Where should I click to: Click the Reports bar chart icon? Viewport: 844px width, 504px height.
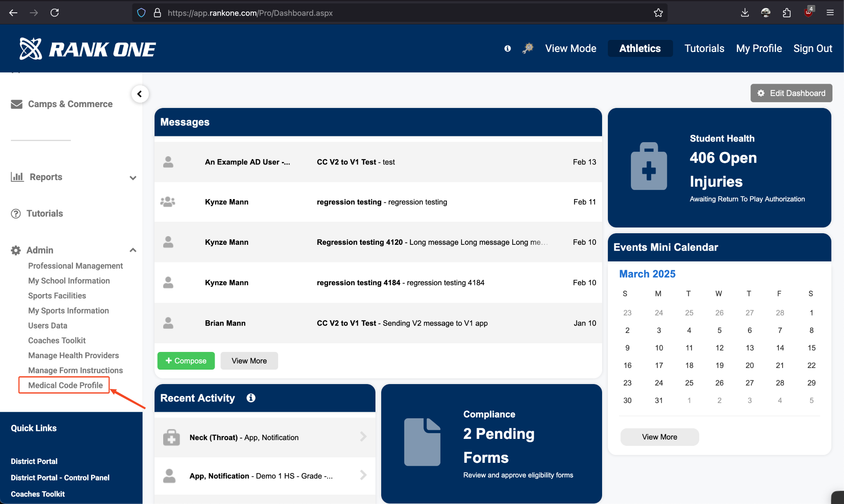[x=17, y=177]
